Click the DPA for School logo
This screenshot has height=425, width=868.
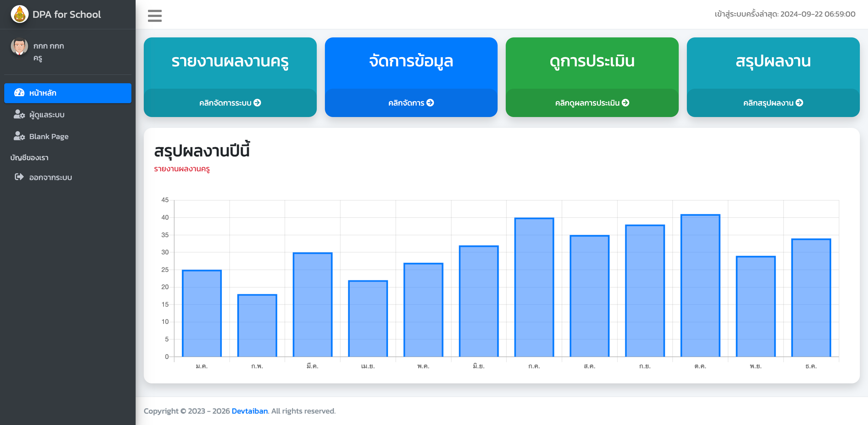click(x=20, y=14)
